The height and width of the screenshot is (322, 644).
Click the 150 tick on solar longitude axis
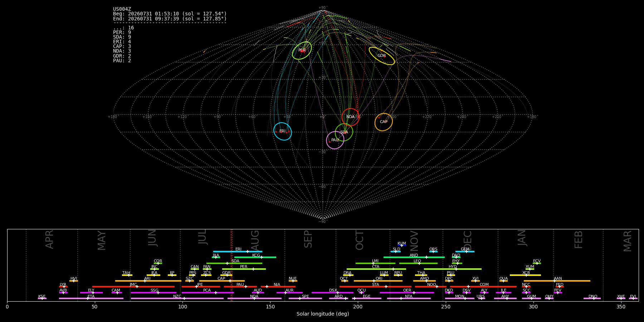[270, 307]
